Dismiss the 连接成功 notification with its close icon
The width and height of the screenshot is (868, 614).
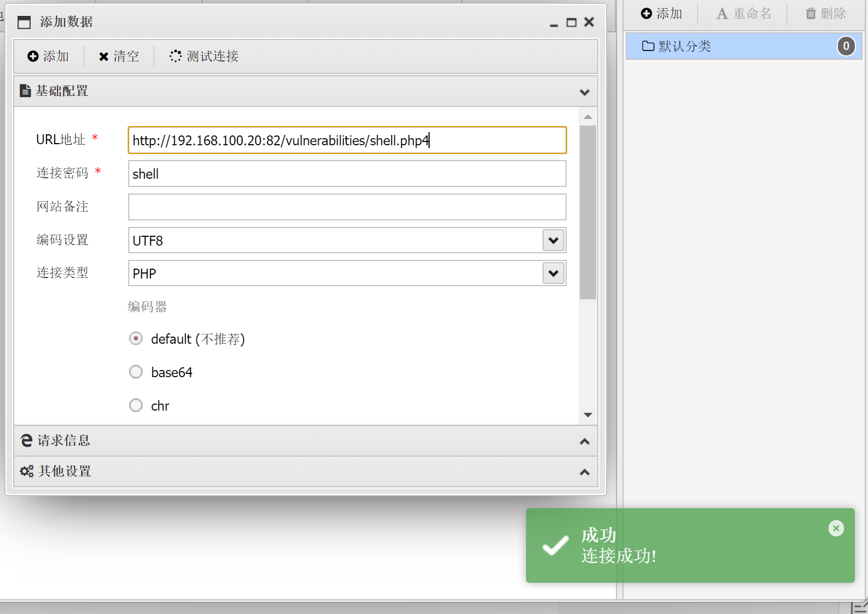click(x=836, y=528)
